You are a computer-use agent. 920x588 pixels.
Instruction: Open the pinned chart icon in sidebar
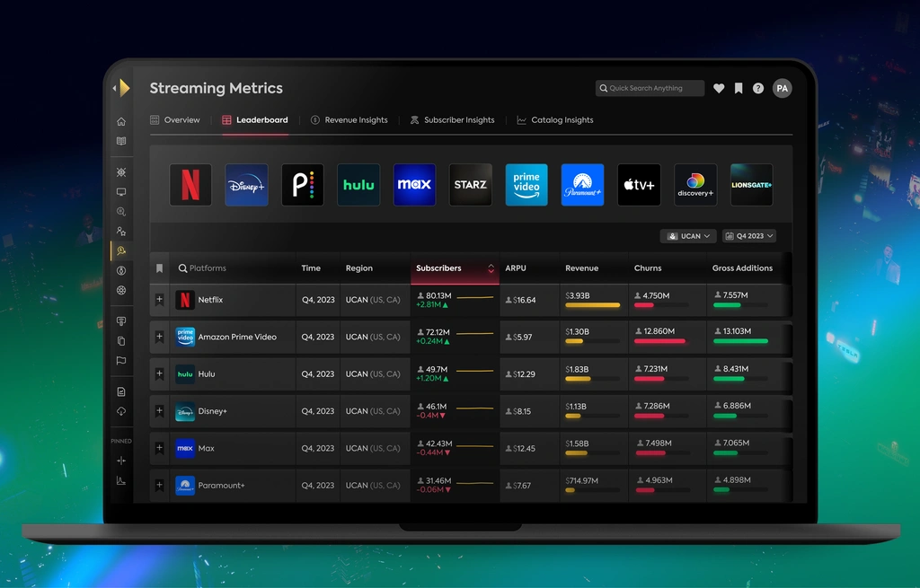(x=121, y=480)
